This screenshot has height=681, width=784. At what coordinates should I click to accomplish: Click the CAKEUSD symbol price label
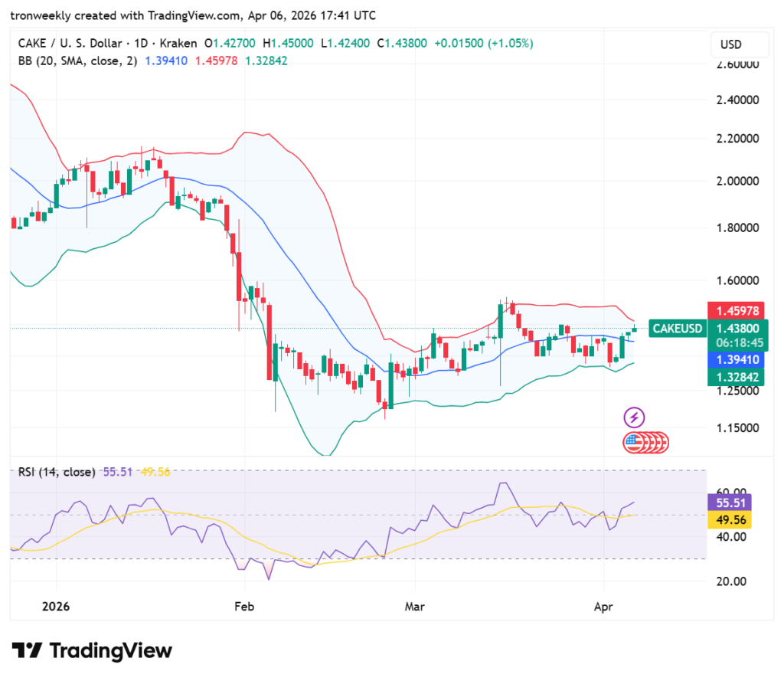point(677,329)
